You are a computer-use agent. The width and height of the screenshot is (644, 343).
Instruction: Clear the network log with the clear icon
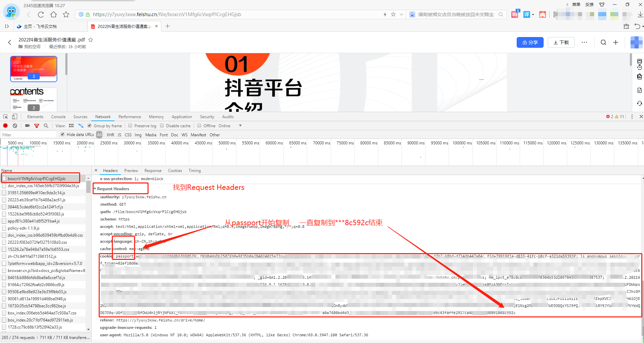[15, 126]
